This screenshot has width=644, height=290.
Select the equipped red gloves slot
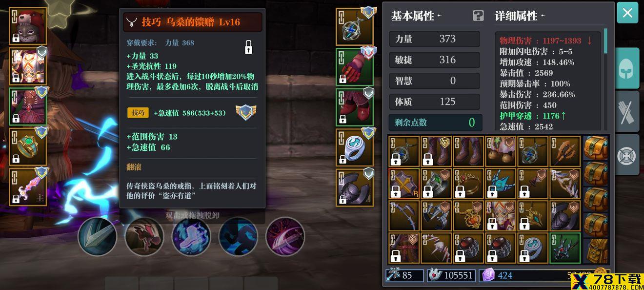(355, 67)
